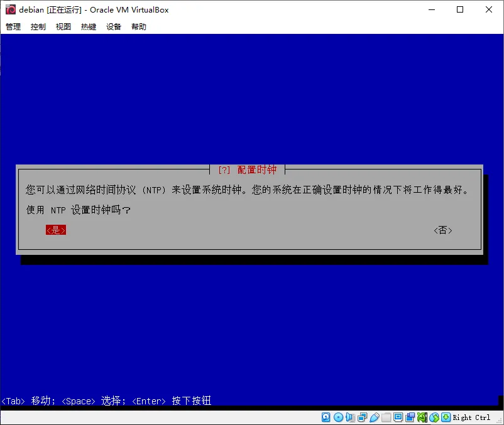Click the display settings status icon

coord(398,417)
